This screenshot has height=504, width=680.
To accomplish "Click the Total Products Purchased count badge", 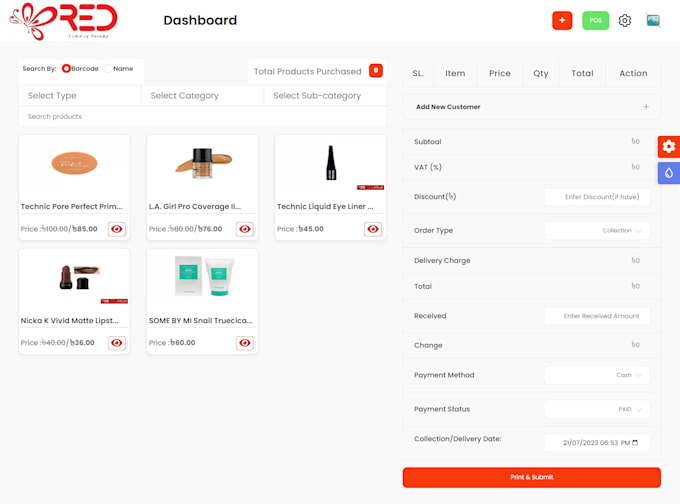I will coord(376,70).
